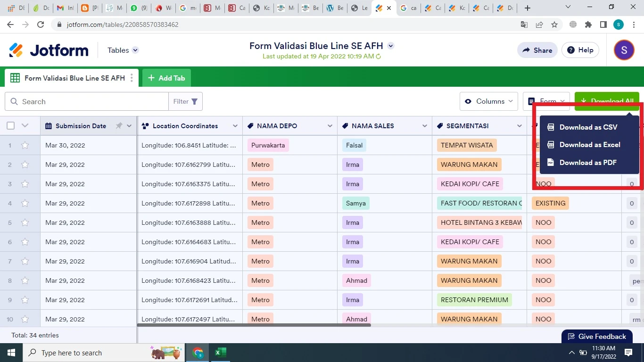Screen dimensions: 644x362
Task: Open the table tab options via three-dot icon
Action: click(131, 78)
